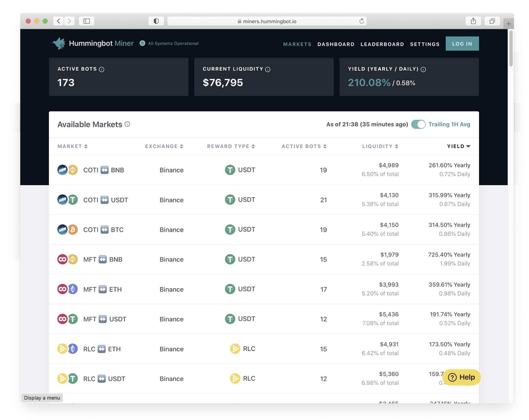The width and height of the screenshot is (529, 420).
Task: Reload the page with the refresh icon
Action: coord(361,21)
